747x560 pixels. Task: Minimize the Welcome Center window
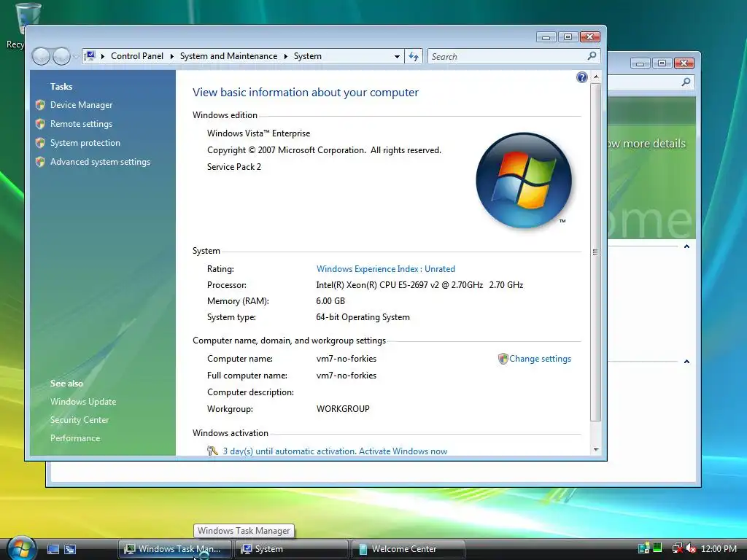pos(640,63)
